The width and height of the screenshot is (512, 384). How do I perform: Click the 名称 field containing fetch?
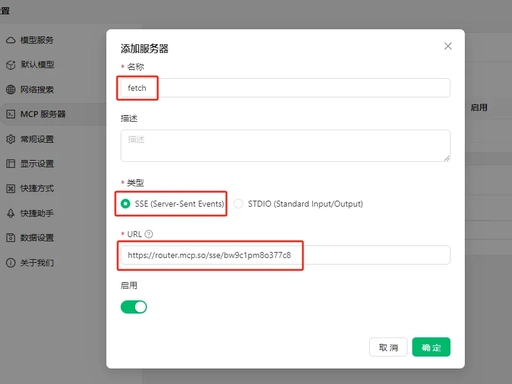coord(285,88)
